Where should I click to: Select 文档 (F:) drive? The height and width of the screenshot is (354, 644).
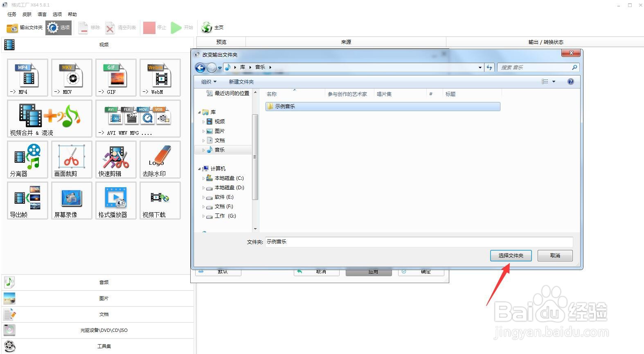point(219,206)
